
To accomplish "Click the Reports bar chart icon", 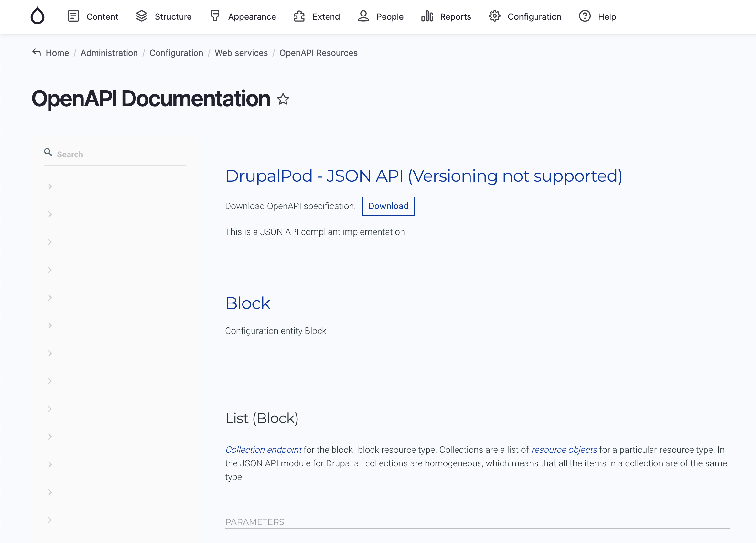I will (x=427, y=16).
